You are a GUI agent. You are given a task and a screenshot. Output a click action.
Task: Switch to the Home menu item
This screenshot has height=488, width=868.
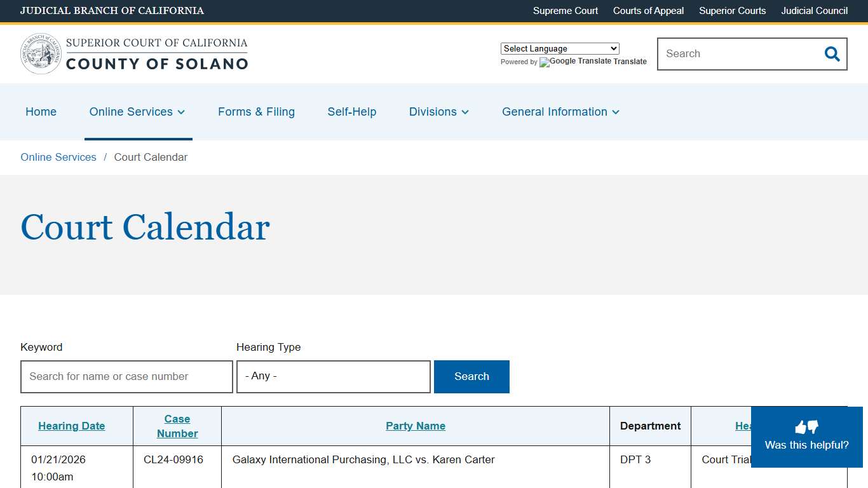coord(41,112)
